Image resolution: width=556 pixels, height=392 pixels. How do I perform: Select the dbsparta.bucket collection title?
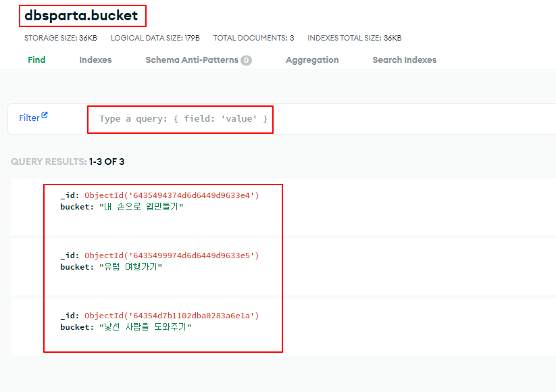pos(81,16)
